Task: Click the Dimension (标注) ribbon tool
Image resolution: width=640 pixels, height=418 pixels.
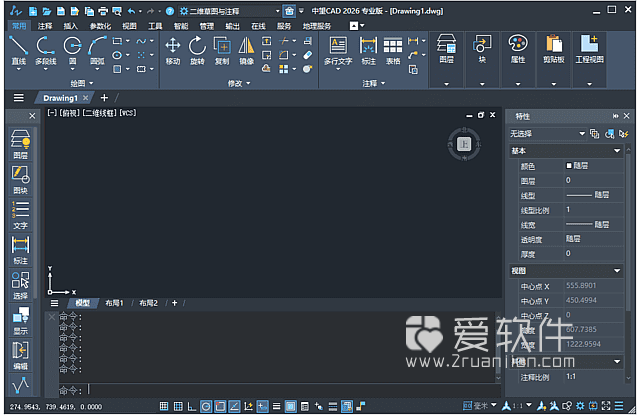Action: pyautogui.click(x=368, y=50)
